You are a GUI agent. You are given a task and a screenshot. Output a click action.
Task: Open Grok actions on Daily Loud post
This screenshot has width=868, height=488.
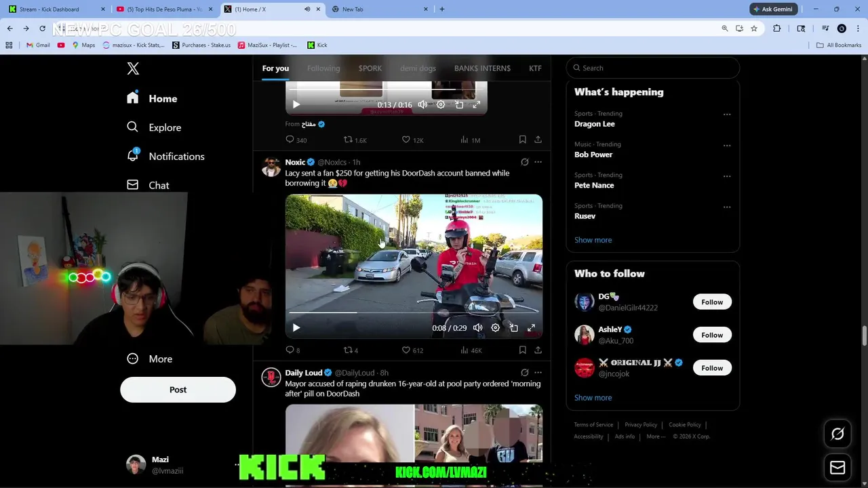pos(524,372)
